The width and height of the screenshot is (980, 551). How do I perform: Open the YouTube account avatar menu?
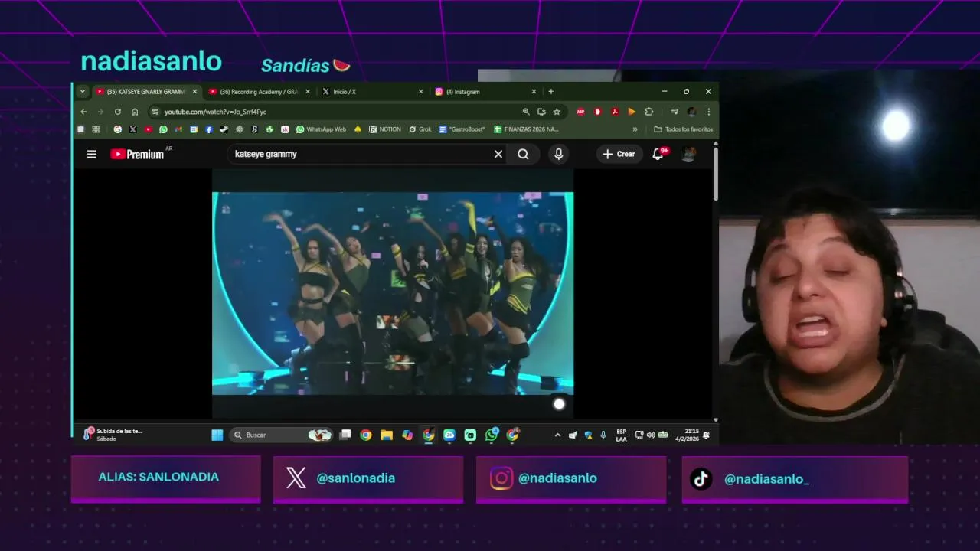[689, 154]
